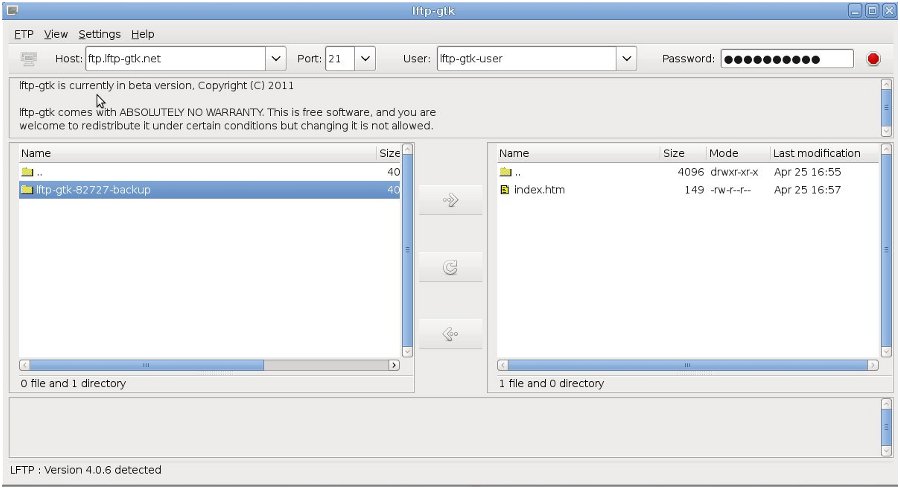The image size is (900, 489).
Task: Click the connect computer icon beside Host
Action: coord(29,59)
